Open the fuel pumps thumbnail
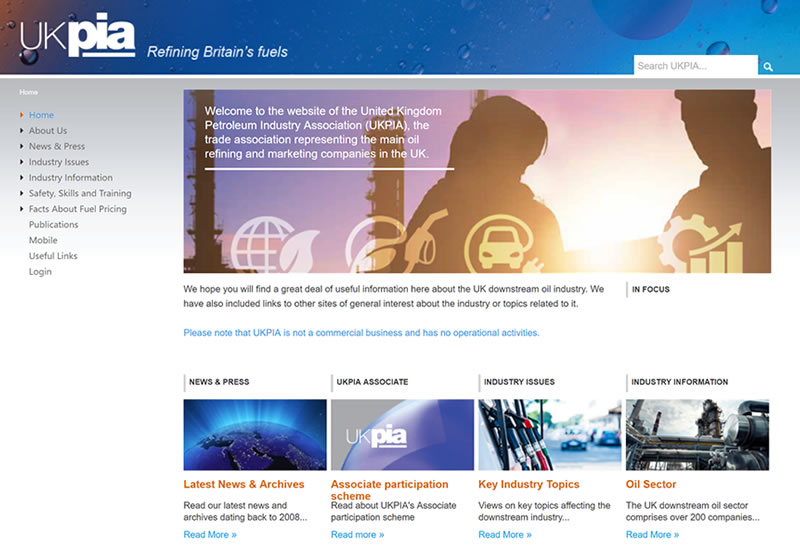The image size is (800, 550). (x=550, y=435)
